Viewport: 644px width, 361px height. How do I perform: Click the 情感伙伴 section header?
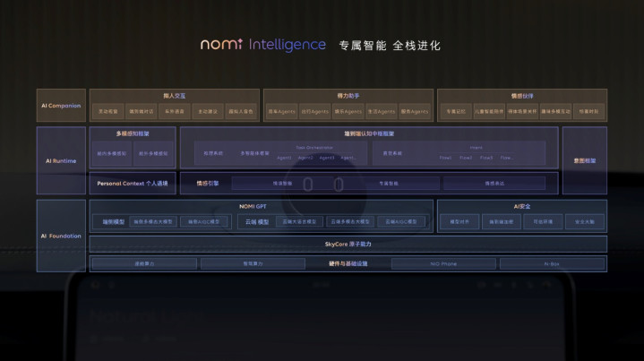click(521, 94)
